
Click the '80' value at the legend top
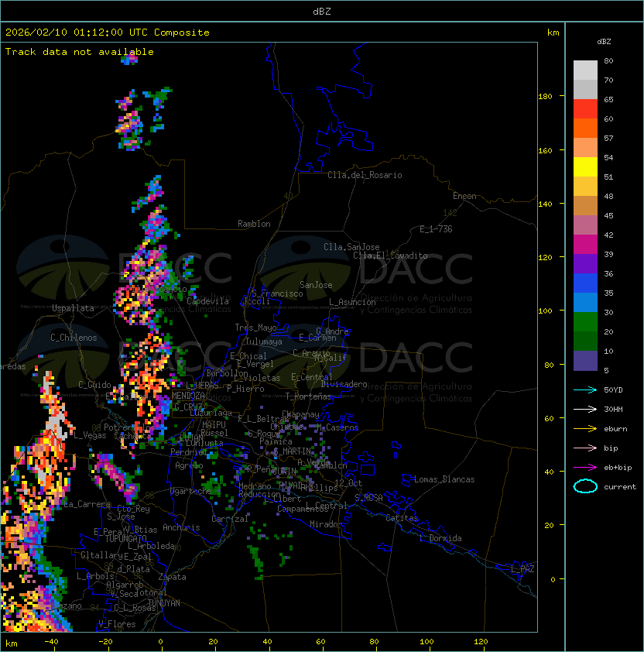(x=608, y=60)
